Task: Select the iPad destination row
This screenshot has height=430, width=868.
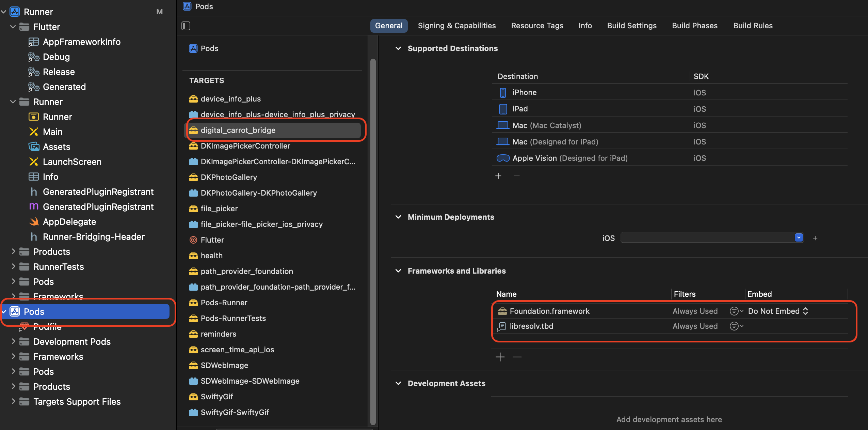Action: pos(670,109)
